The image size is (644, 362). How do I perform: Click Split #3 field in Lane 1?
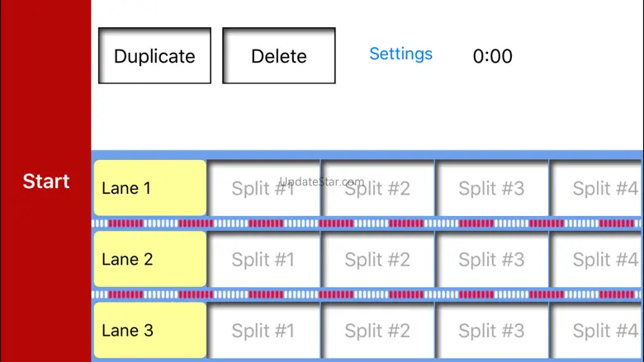[492, 188]
